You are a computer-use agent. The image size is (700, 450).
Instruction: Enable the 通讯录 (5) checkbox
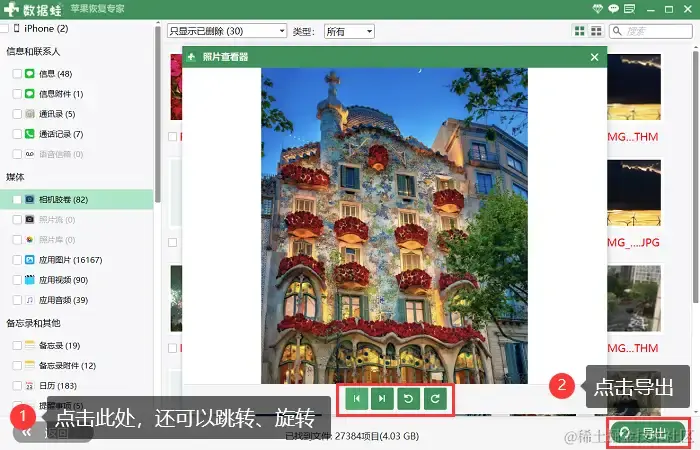(x=17, y=114)
